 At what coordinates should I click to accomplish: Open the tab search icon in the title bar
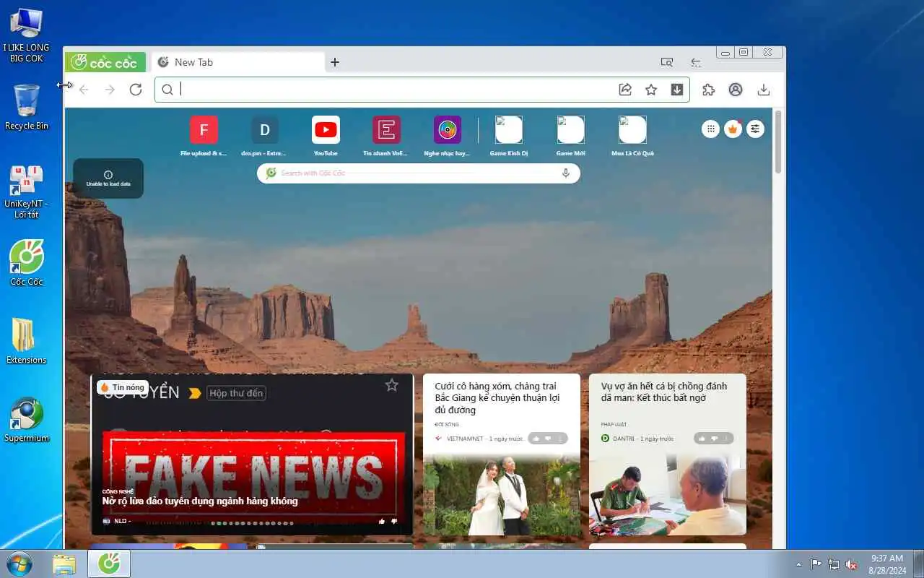[667, 62]
